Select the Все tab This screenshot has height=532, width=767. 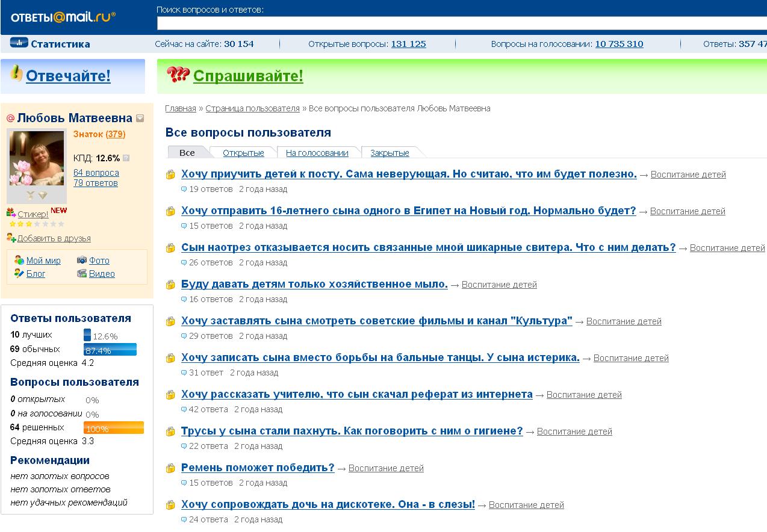pyautogui.click(x=187, y=152)
